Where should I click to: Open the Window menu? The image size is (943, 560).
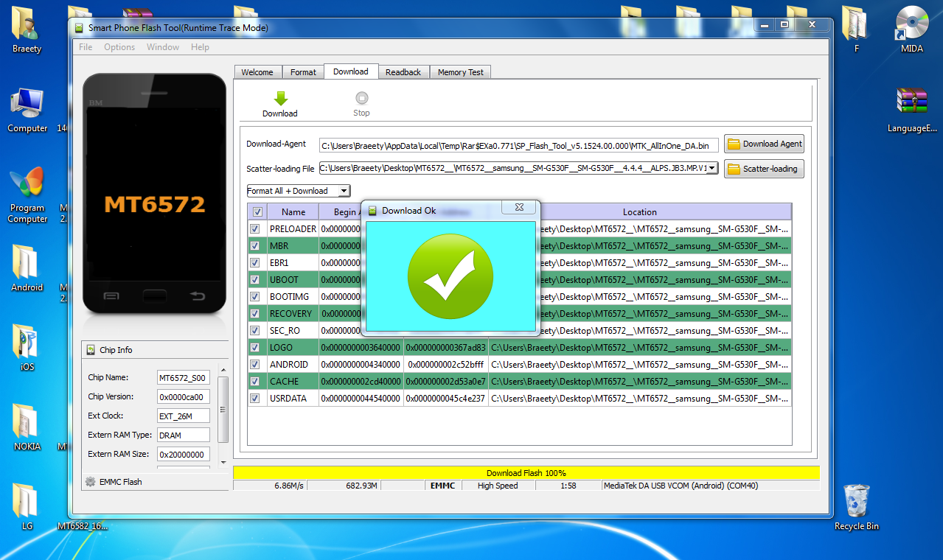(163, 47)
